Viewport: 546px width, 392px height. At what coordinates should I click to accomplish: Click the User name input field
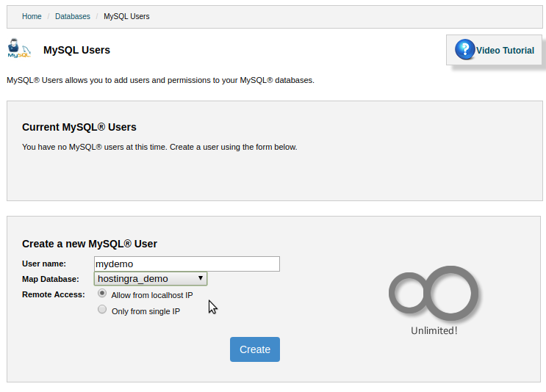187,264
